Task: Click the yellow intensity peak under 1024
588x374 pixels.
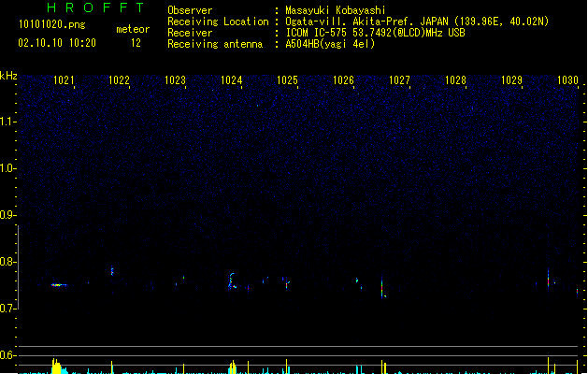Action: pos(233,367)
